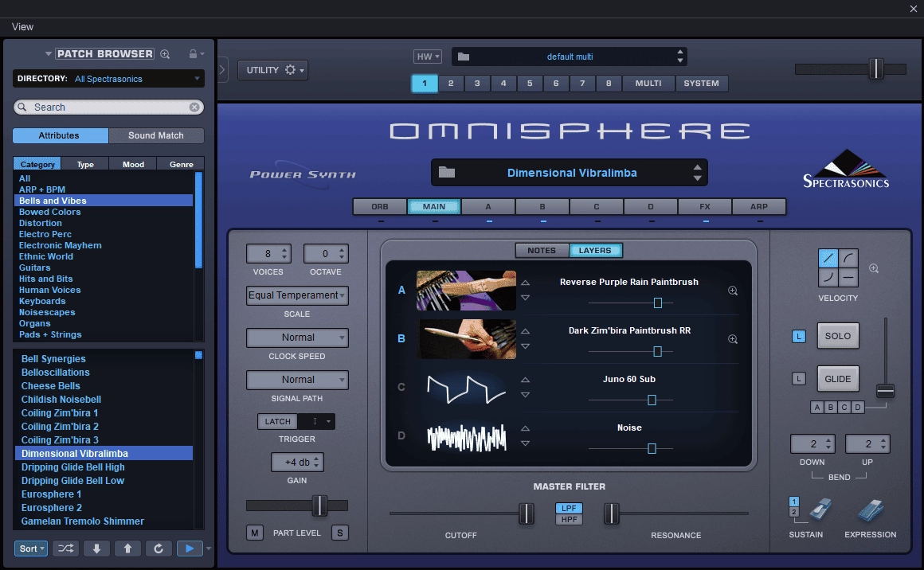
Task: Select the linear velocity curve
Action: (x=828, y=258)
